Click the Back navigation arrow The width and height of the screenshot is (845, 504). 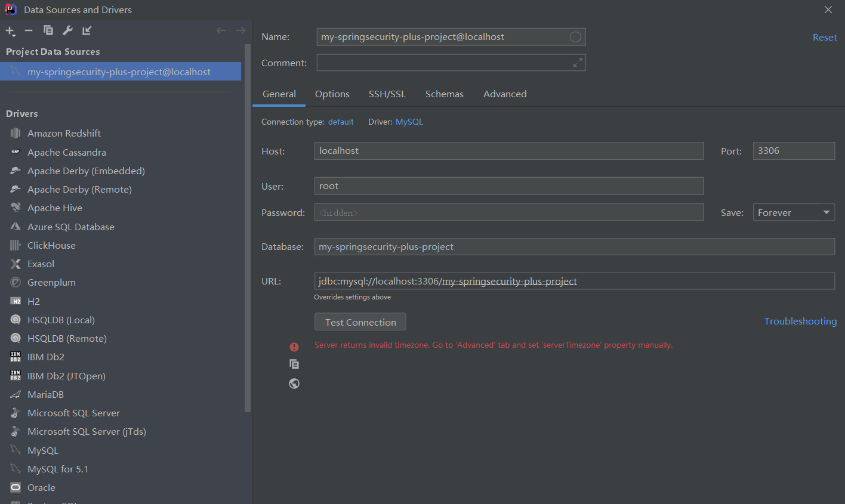(x=221, y=30)
